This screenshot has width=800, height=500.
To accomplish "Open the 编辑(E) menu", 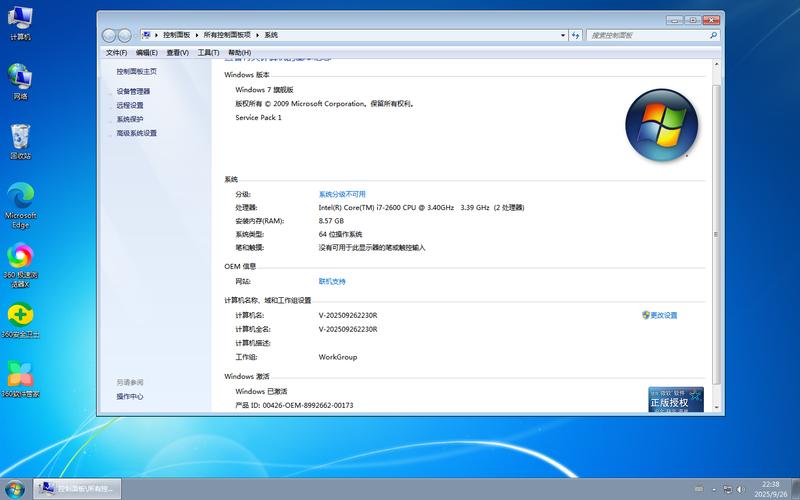I will (x=146, y=53).
